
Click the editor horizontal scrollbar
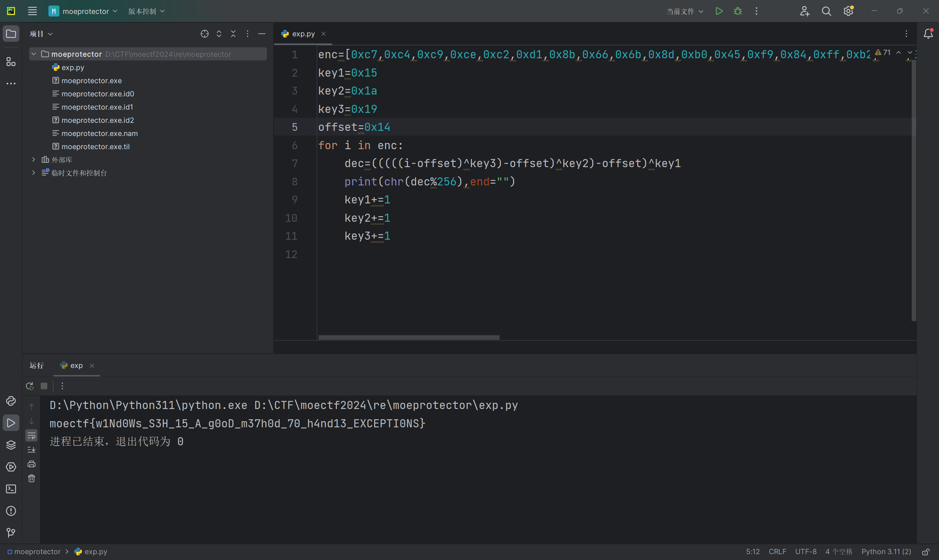[409, 338]
